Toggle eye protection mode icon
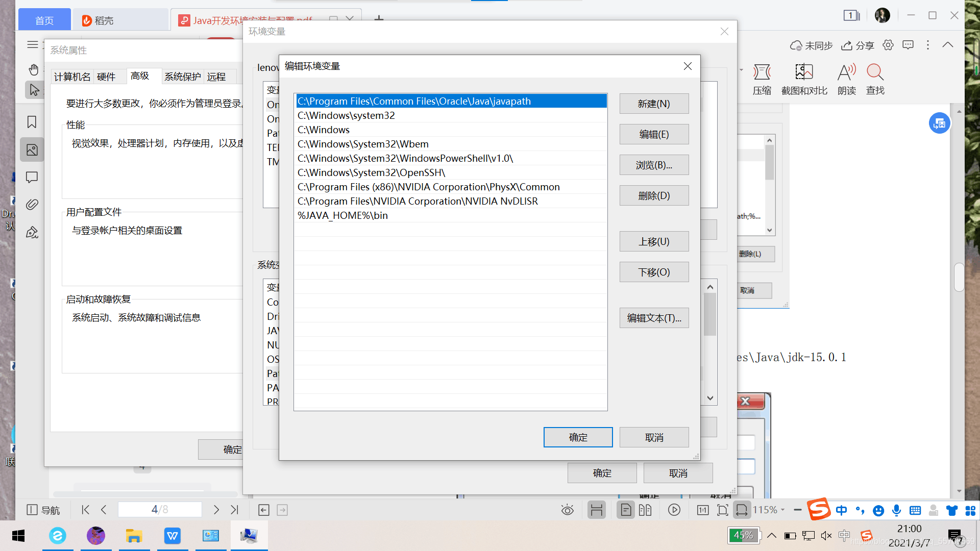 tap(567, 510)
